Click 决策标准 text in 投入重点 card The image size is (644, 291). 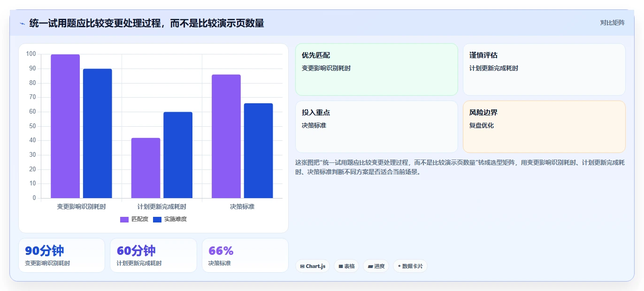(314, 125)
